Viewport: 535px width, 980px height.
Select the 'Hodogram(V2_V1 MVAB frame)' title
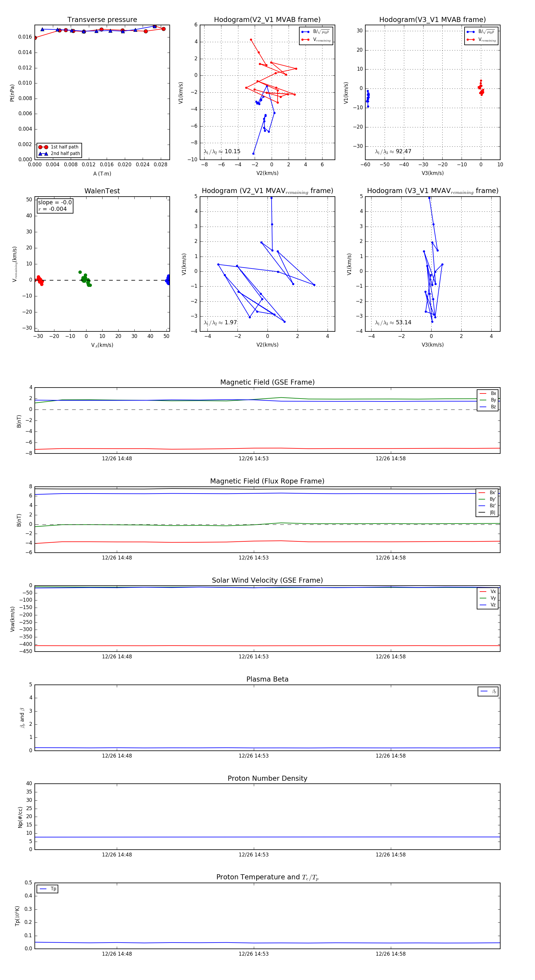point(267,20)
